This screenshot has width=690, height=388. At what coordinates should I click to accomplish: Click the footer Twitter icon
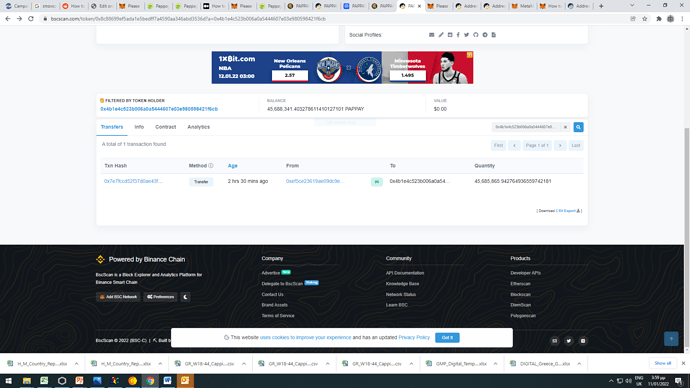click(x=569, y=341)
